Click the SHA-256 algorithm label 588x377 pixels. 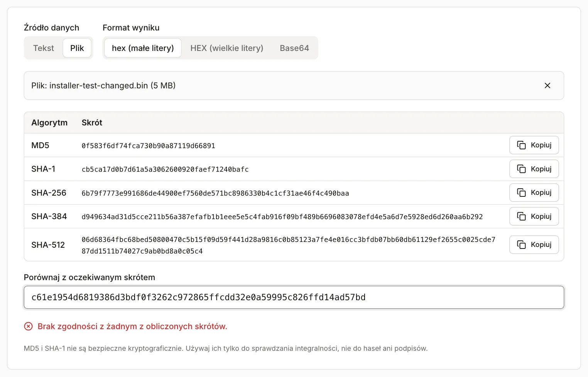point(49,193)
